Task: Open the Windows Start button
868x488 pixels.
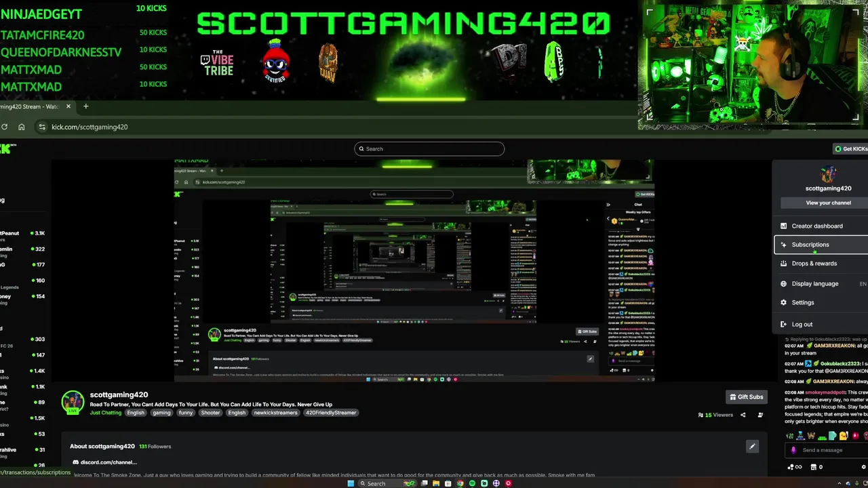Action: (351, 483)
